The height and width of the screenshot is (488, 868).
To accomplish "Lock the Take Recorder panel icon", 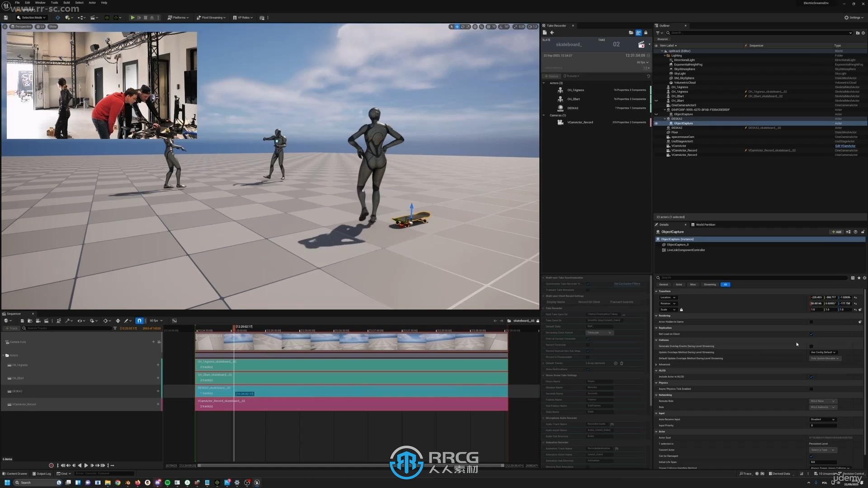I will click(646, 33).
